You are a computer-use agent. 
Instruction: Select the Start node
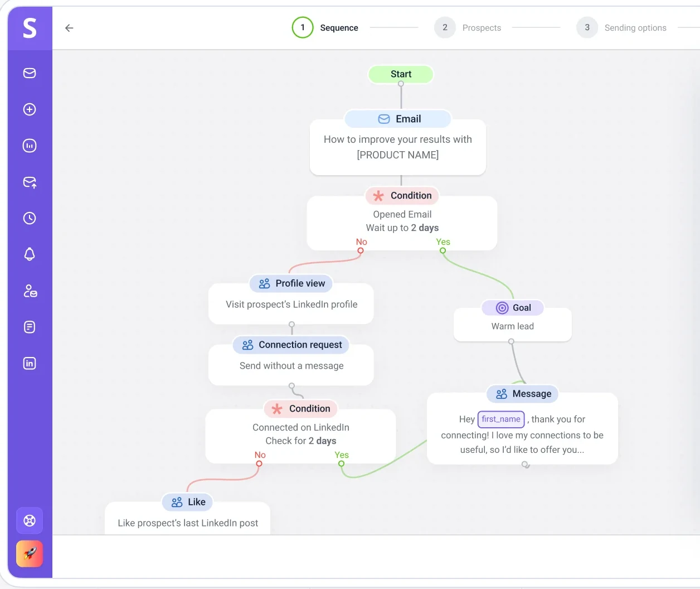click(401, 74)
